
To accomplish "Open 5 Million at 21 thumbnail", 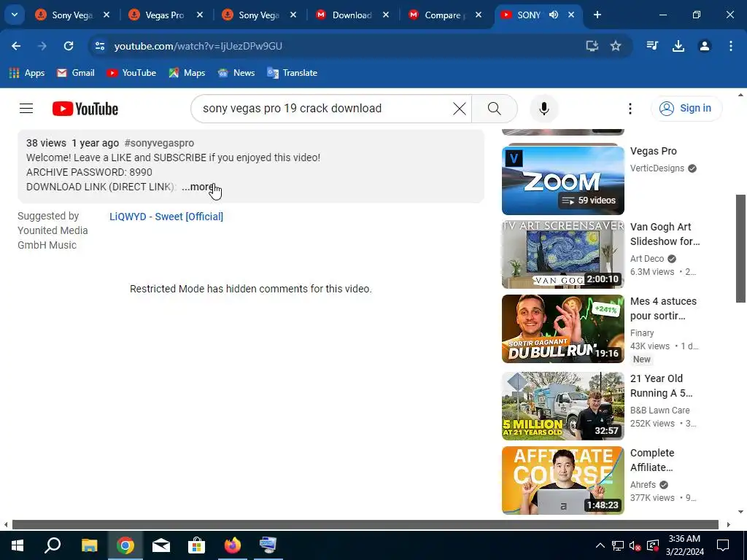I will pyautogui.click(x=562, y=406).
